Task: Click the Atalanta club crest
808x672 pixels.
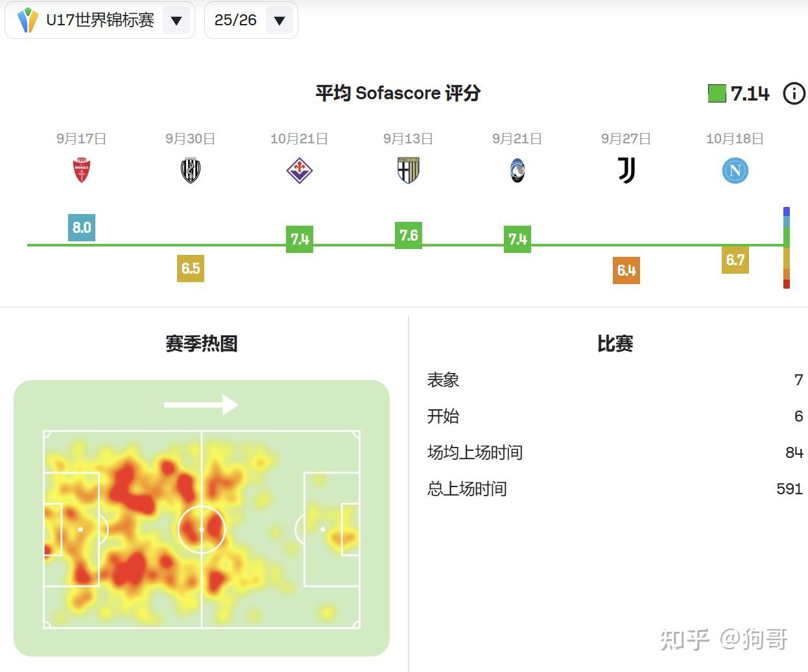Action: tap(517, 171)
